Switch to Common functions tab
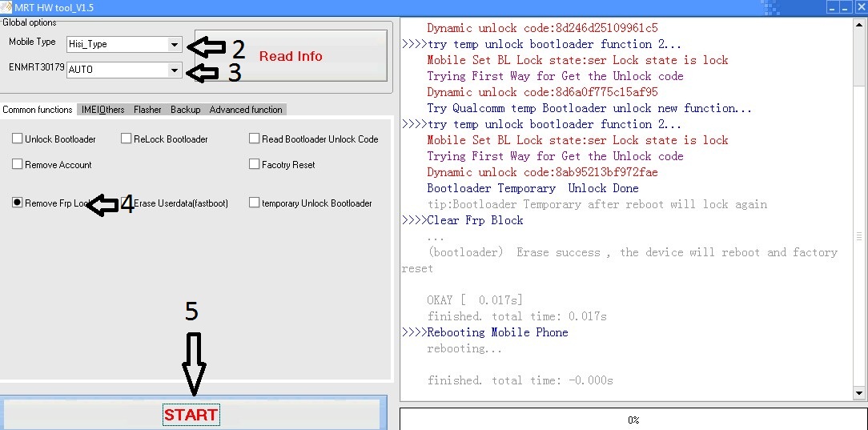Image resolution: width=868 pixels, height=430 pixels. pos(38,110)
